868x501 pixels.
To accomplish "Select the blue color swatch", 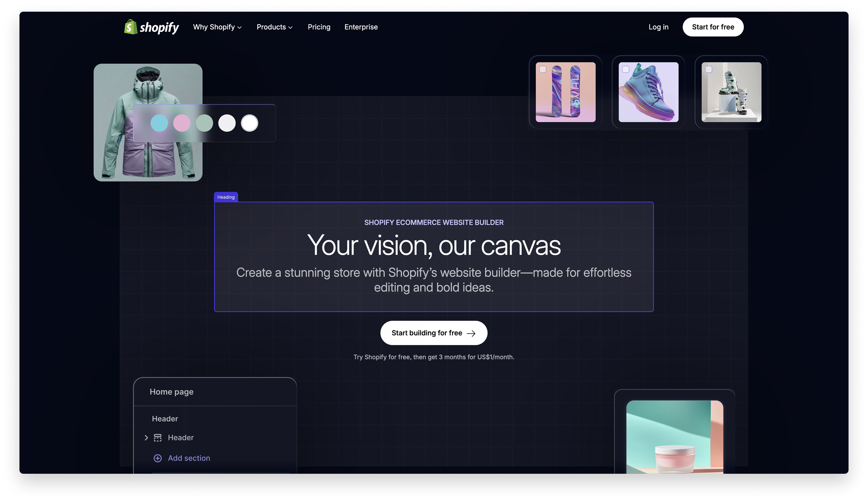I will 159,123.
